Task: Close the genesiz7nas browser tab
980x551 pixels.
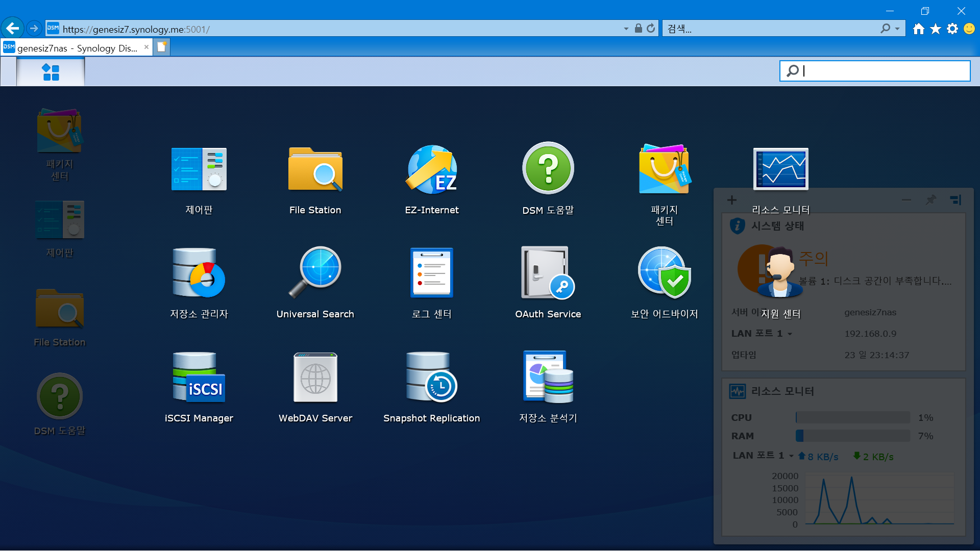Action: [x=146, y=47]
